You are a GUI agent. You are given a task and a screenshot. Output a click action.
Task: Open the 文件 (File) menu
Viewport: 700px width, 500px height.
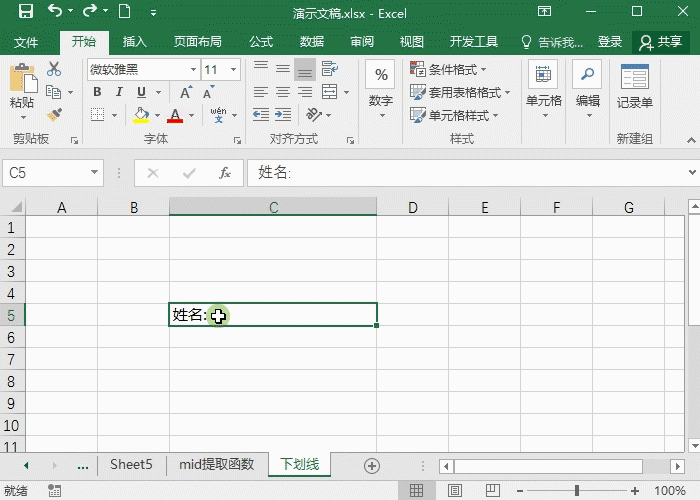26,42
